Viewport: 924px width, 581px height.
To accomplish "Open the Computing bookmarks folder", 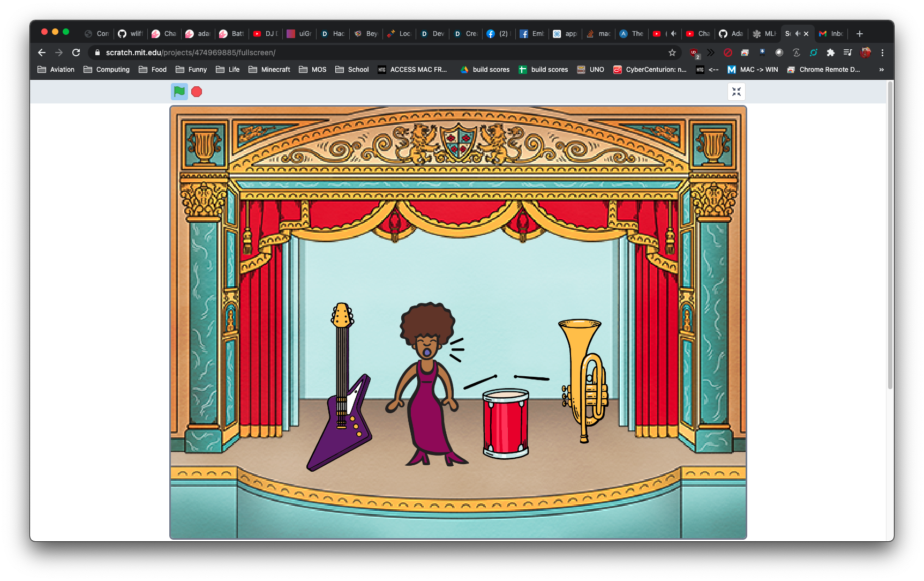I will (107, 70).
